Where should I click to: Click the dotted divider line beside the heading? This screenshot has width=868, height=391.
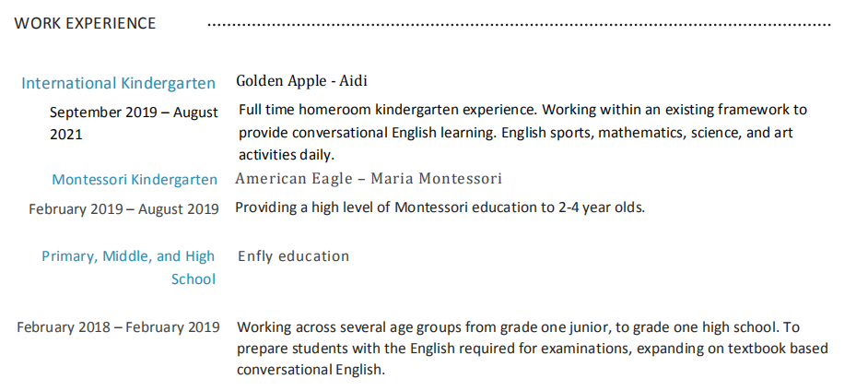pos(520,25)
